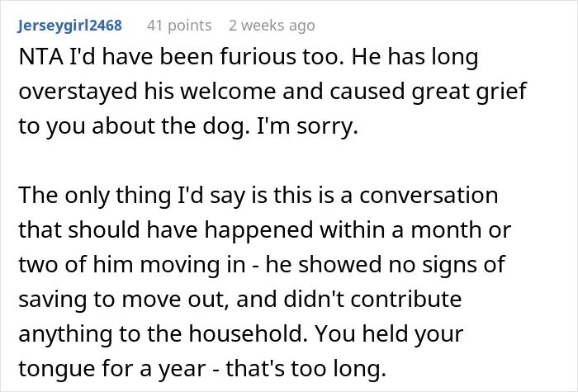Click the I'm sorry sentence
The height and width of the screenshot is (392, 578).
(x=307, y=126)
